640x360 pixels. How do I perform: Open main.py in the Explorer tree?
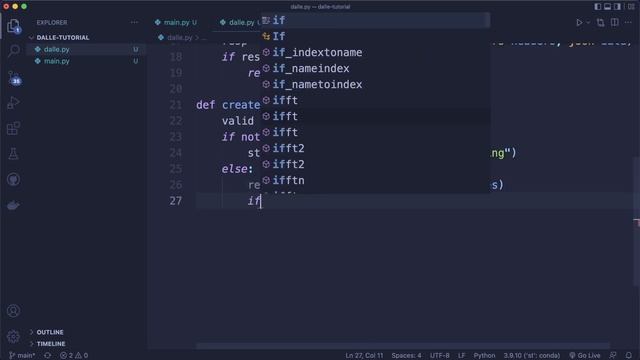[x=56, y=61]
